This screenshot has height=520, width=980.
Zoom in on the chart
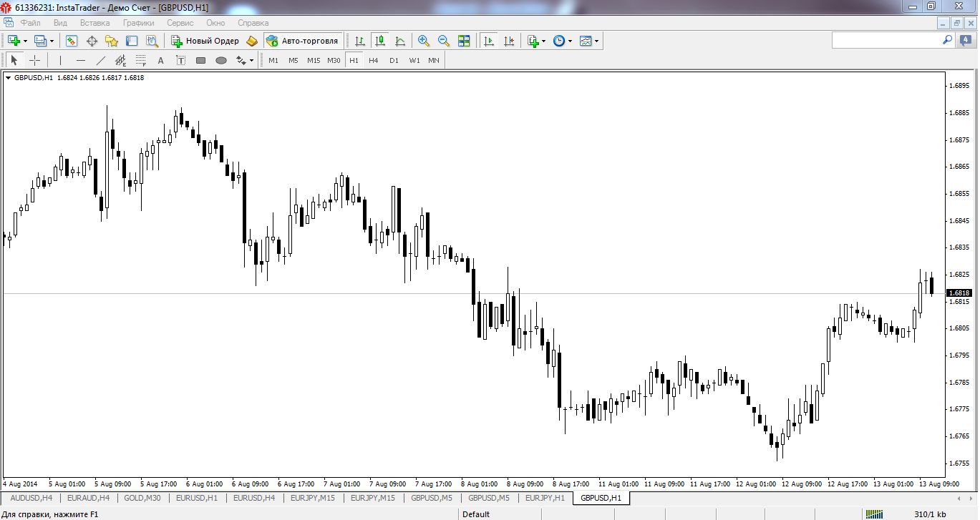click(423, 41)
